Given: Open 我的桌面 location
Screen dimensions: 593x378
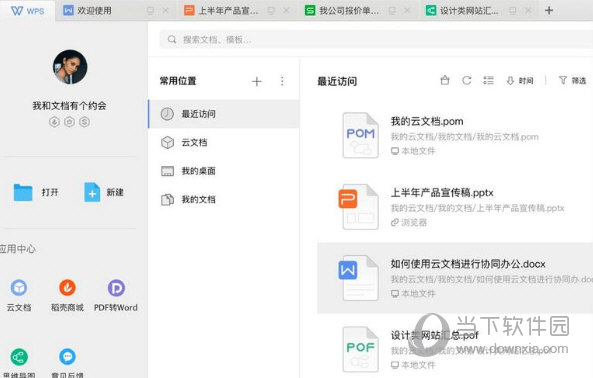Looking at the screenshot, I should [x=224, y=171].
